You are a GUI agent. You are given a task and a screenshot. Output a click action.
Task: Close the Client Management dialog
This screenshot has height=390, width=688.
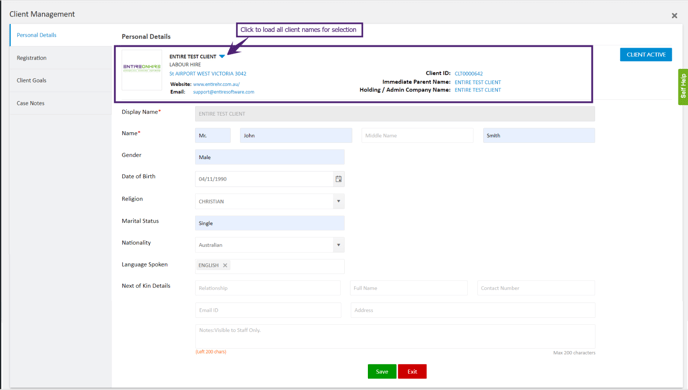pyautogui.click(x=674, y=16)
